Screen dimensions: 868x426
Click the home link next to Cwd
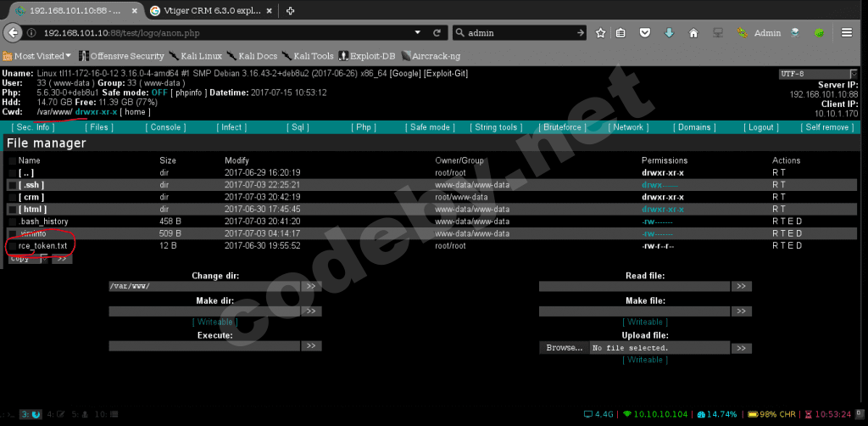(x=135, y=112)
